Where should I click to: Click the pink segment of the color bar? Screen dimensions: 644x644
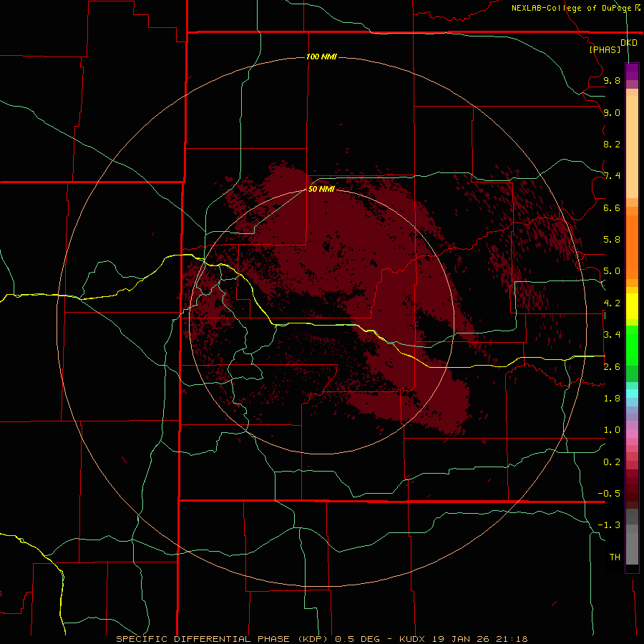(632, 434)
